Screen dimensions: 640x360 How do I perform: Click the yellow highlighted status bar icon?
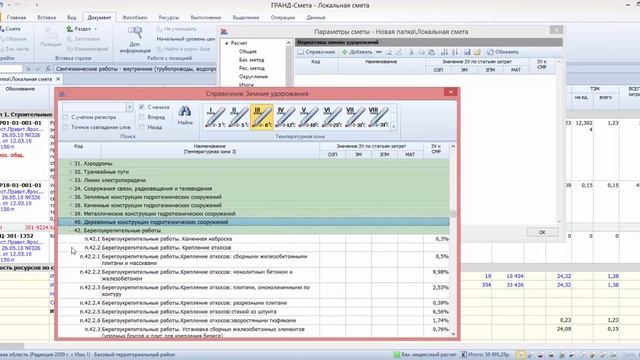pos(520,355)
